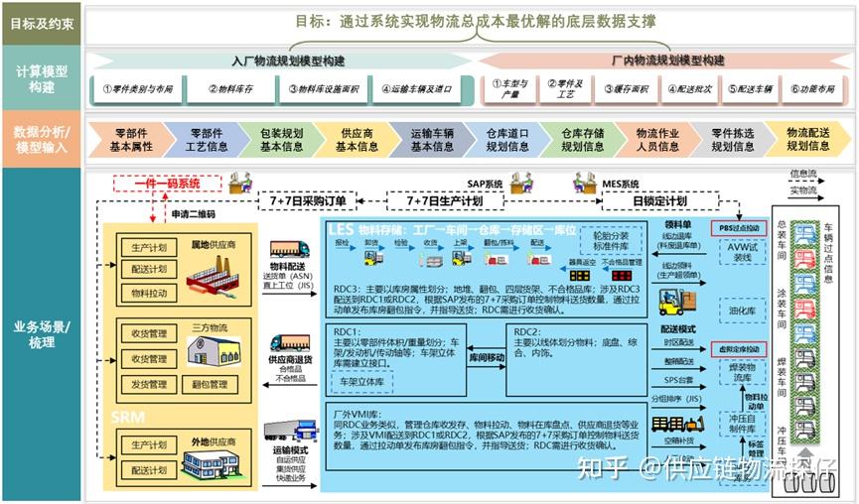Image resolution: width=859 pixels, height=504 pixels.
Task: Click the 焊装物流库 dashed box
Action: coord(742,373)
